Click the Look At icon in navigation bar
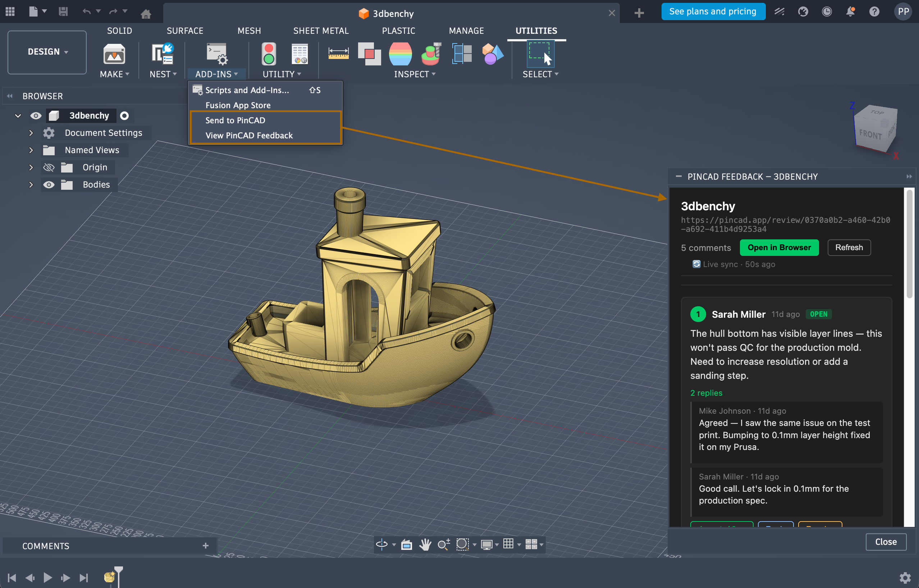Viewport: 919px width, 588px height. (x=406, y=545)
